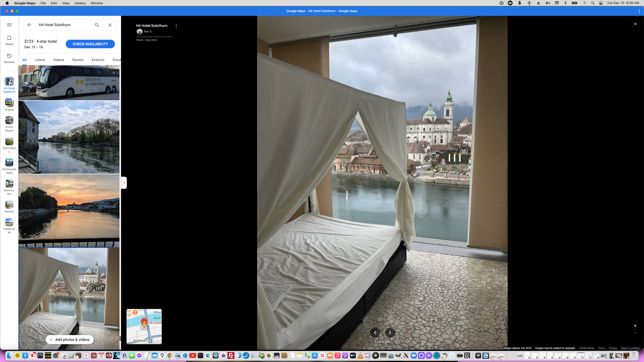Screen dimensions: 644x362
Task: Show the next photo with right arrow
Action: [x=390, y=333]
